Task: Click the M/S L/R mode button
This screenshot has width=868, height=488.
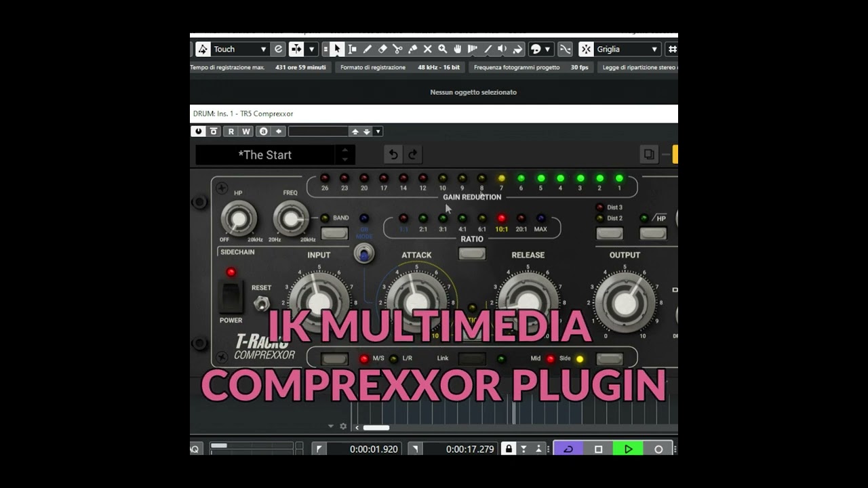Action: click(x=334, y=359)
